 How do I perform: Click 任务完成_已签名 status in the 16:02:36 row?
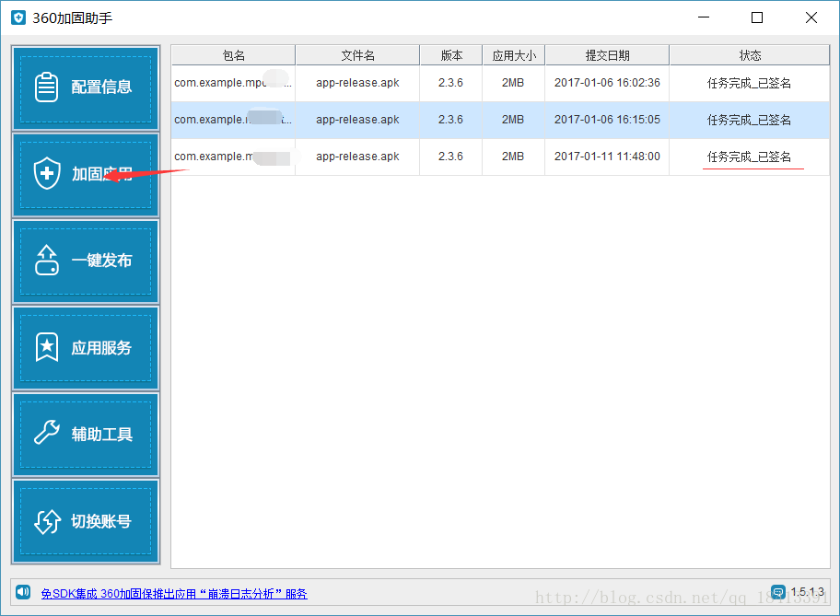749,83
